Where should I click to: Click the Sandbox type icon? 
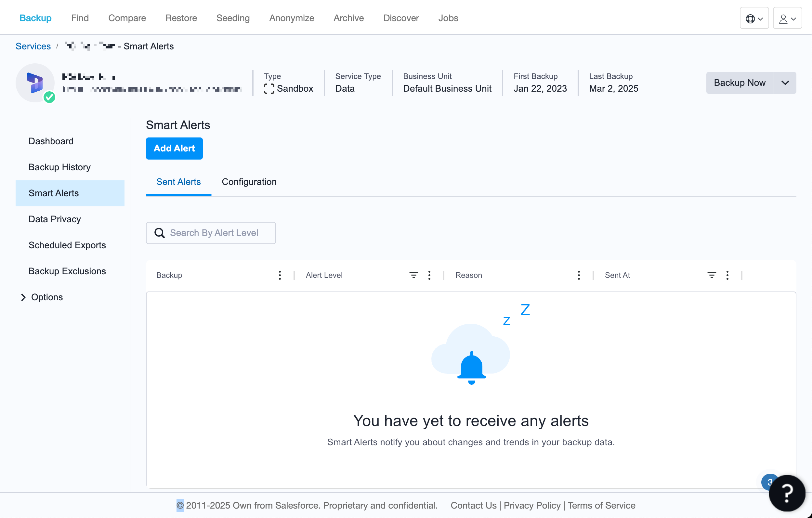pos(269,89)
